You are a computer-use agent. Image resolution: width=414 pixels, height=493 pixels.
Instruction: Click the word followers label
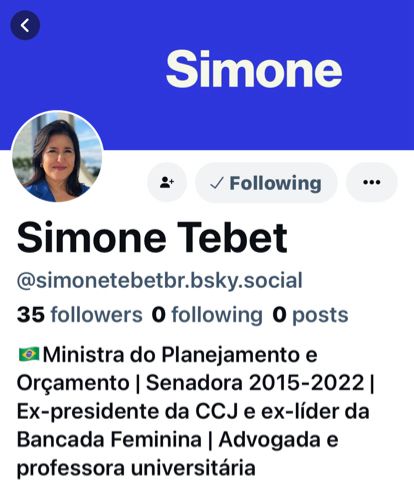(x=97, y=315)
